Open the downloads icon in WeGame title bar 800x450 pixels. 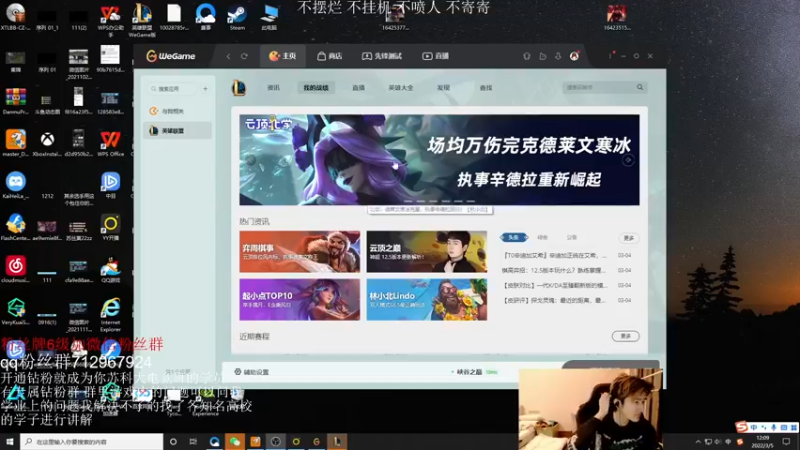click(558, 56)
